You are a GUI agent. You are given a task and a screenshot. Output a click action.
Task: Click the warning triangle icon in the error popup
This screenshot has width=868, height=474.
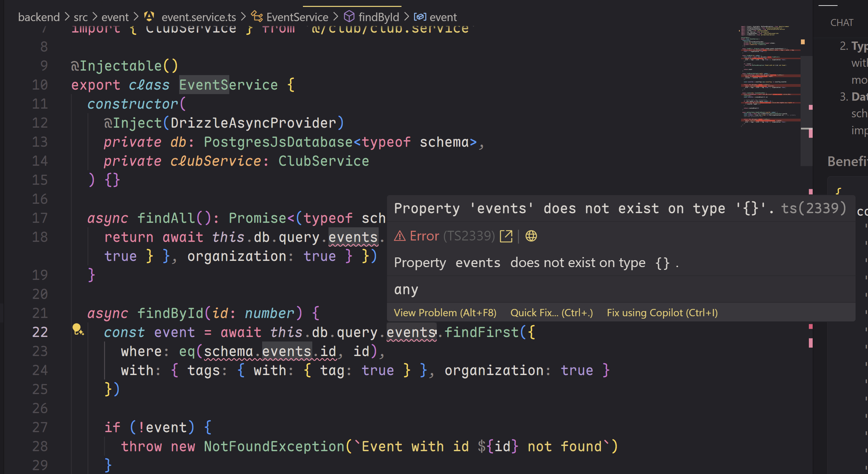coord(400,236)
